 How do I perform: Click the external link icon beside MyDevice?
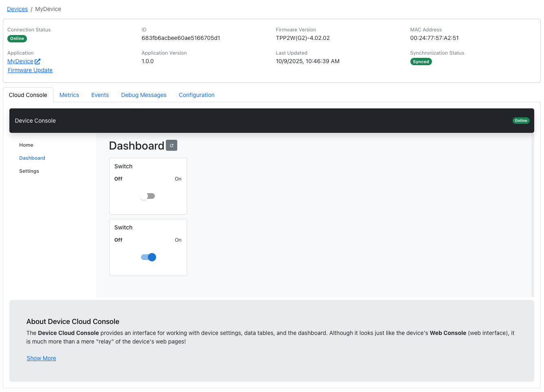click(37, 62)
